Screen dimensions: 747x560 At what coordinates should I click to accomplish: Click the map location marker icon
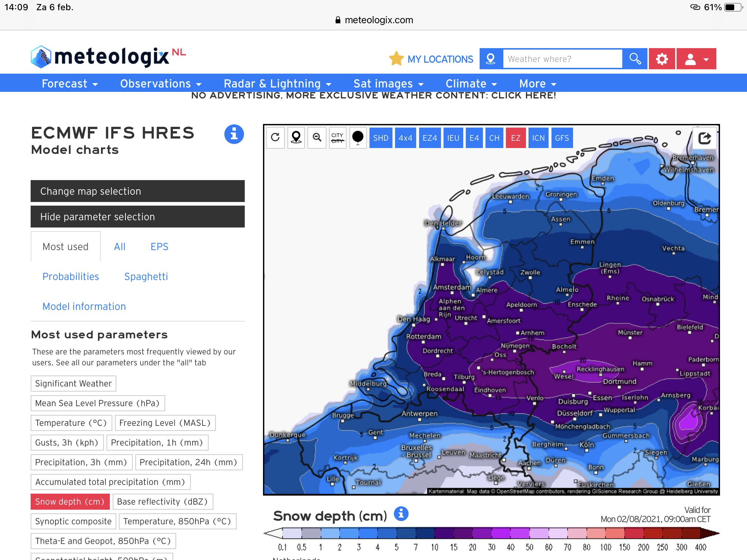pyautogui.click(x=296, y=137)
